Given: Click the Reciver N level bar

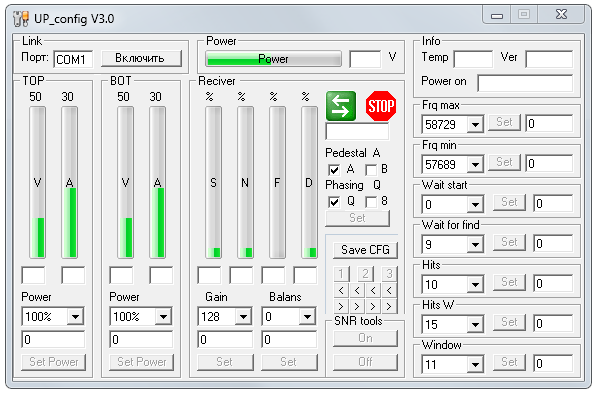Looking at the screenshot, I should [245, 182].
